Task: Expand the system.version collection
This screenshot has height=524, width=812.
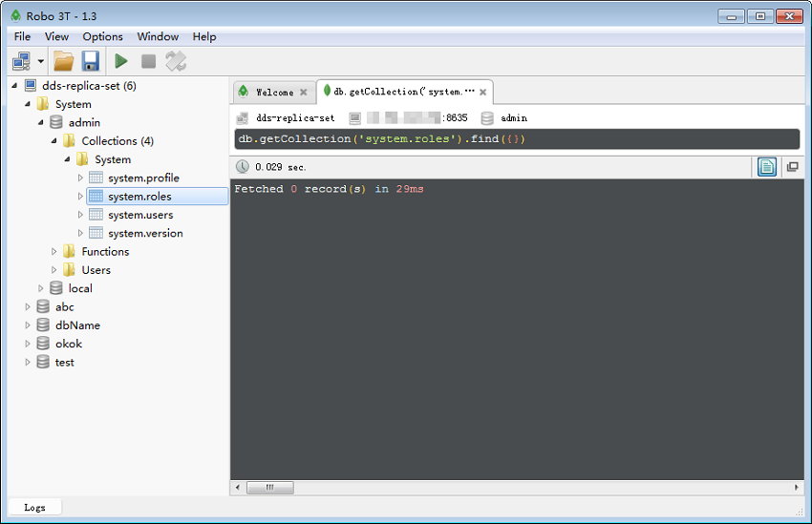Action: [x=80, y=233]
